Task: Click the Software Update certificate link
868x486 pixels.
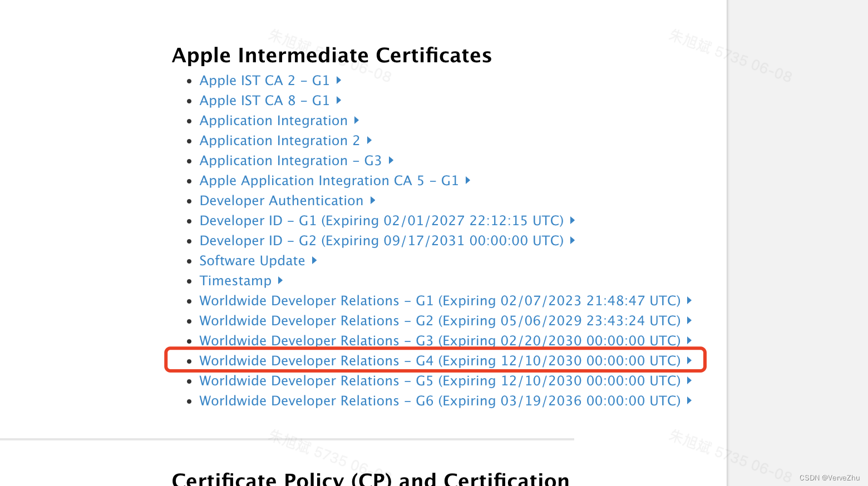Action: [x=252, y=260]
